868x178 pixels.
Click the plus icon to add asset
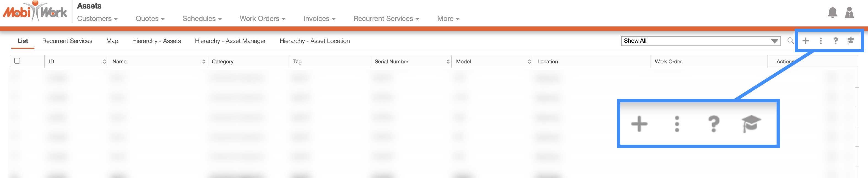pyautogui.click(x=805, y=41)
